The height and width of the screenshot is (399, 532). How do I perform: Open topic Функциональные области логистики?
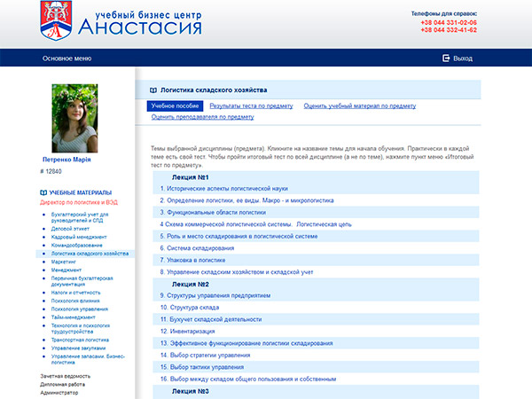pyautogui.click(x=215, y=213)
